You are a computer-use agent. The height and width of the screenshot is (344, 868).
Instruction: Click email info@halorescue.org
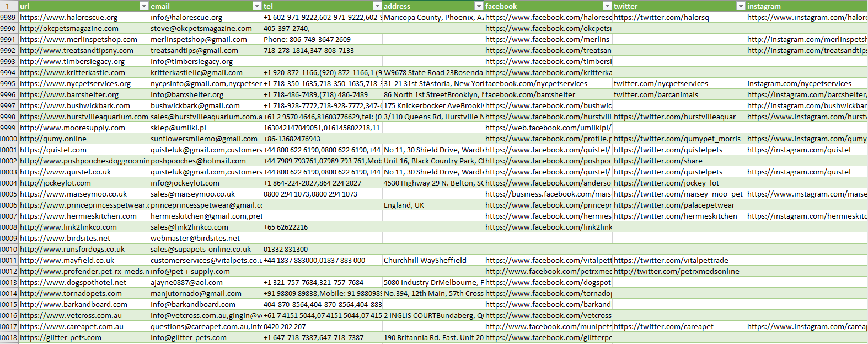(206, 17)
